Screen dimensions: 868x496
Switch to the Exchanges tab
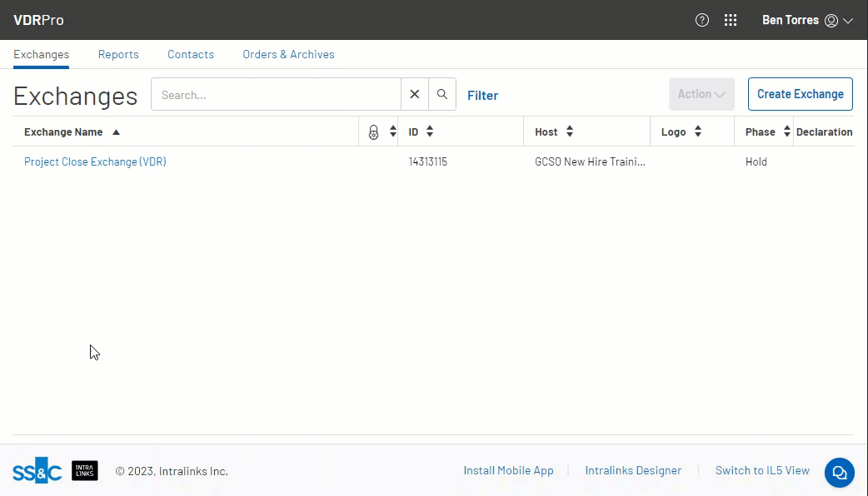(42, 54)
